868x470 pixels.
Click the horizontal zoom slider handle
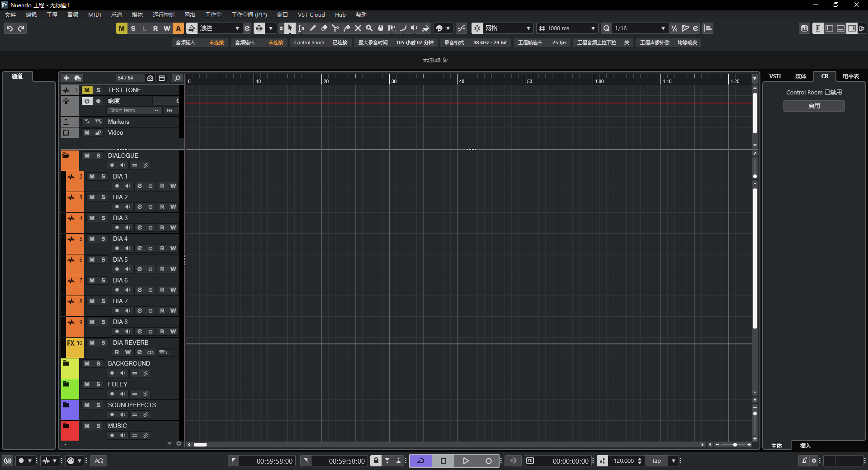coord(735,445)
